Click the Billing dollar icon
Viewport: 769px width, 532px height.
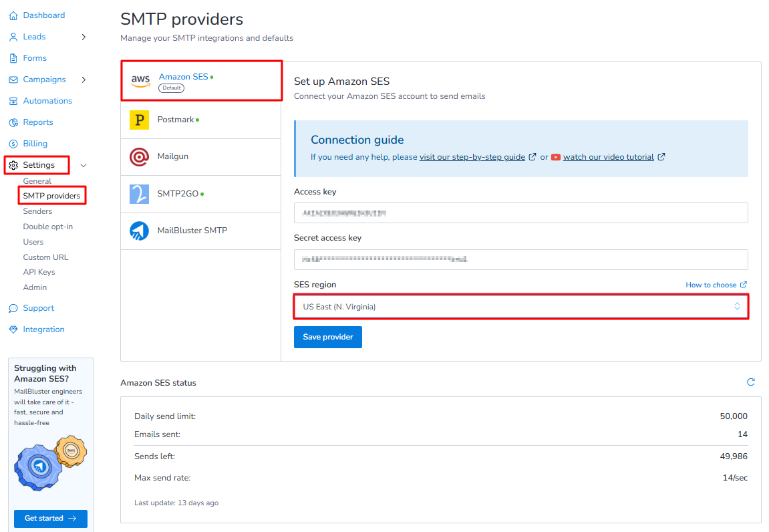point(13,144)
